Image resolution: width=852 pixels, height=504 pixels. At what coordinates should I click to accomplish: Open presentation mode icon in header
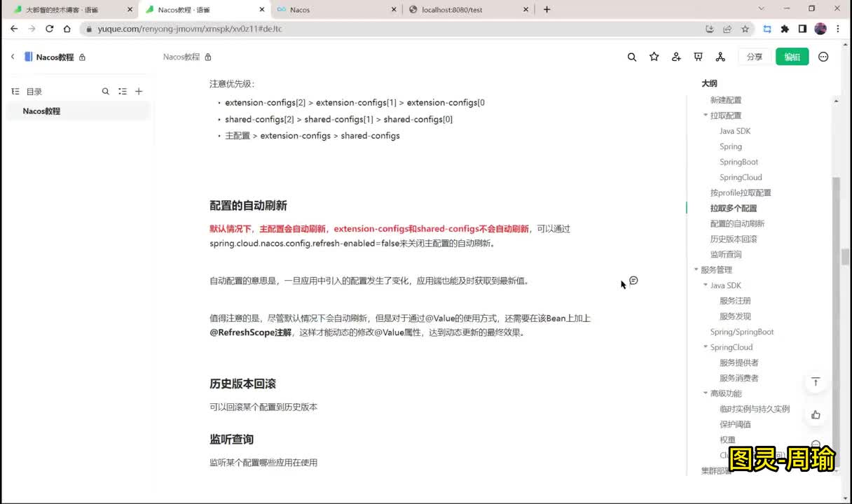pyautogui.click(x=698, y=57)
